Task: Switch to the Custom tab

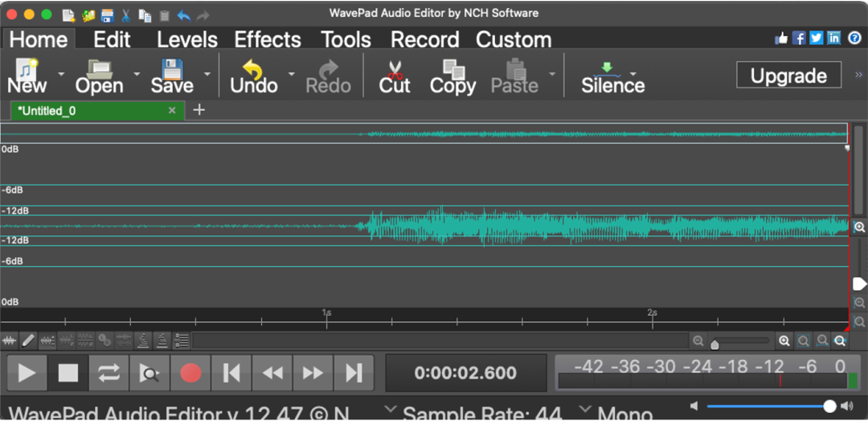Action: 514,39
